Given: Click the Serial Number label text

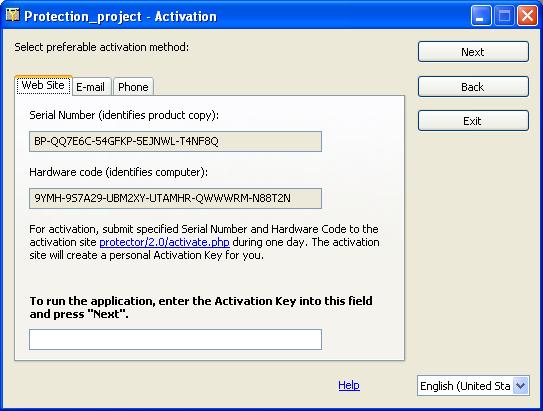Looking at the screenshot, I should [124, 115].
